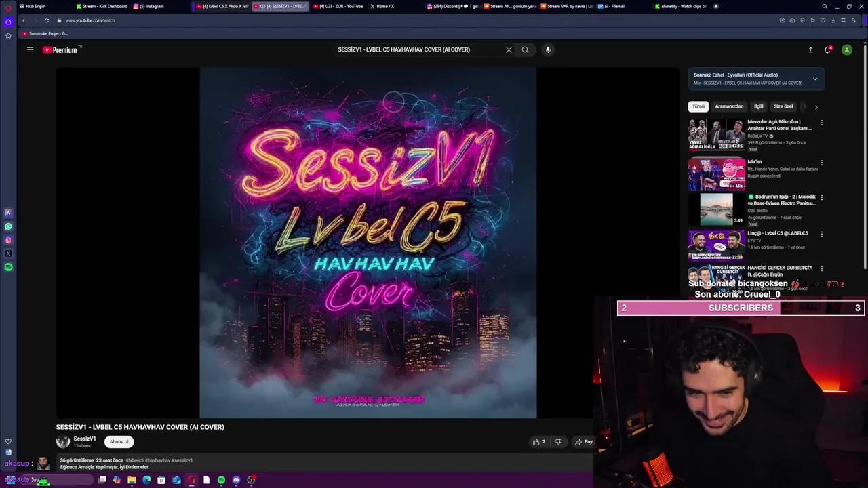Screen dimensions: 868x488
Task: Open options for Mevzular Açık Mikrofon video
Action: 821,123
